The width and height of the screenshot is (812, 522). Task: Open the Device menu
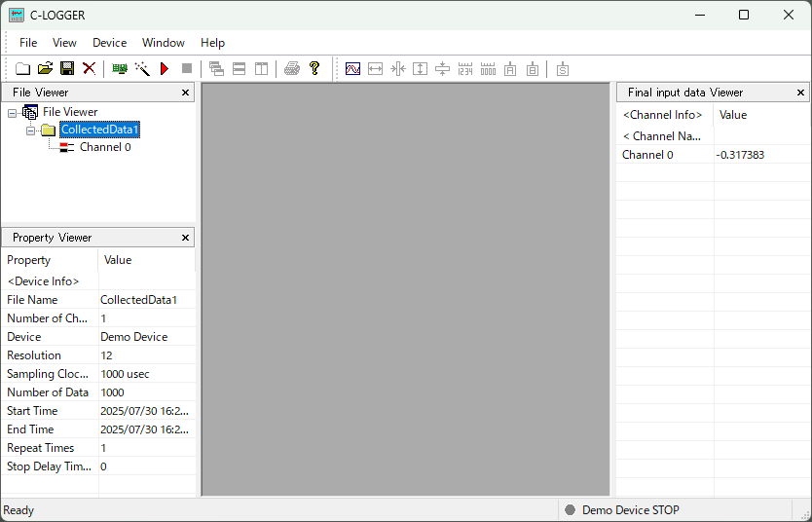coord(109,43)
